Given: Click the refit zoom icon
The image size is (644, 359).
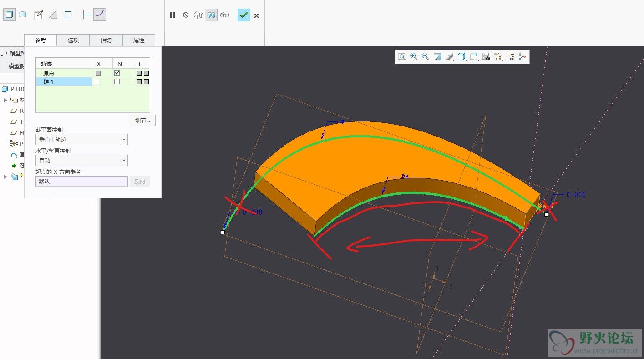Looking at the screenshot, I should pos(402,56).
